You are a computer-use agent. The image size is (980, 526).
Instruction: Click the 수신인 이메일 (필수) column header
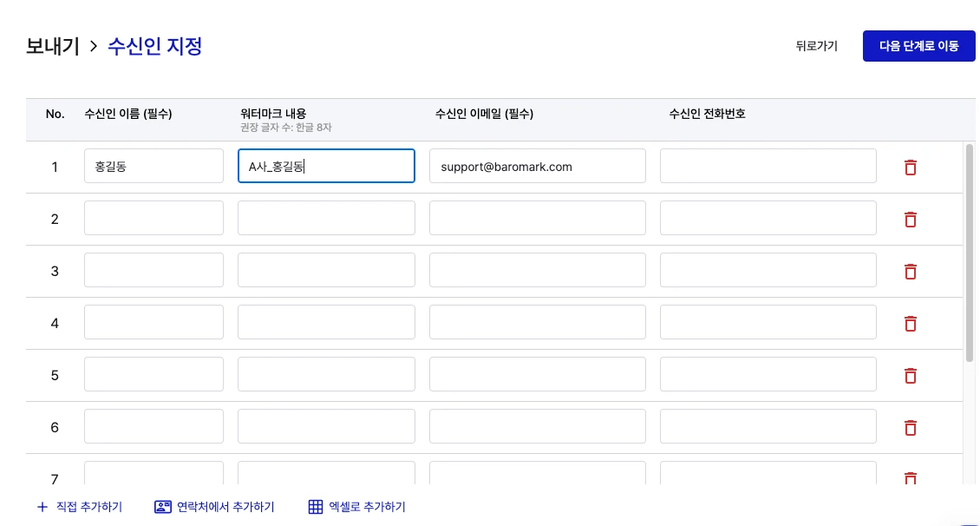point(485,114)
